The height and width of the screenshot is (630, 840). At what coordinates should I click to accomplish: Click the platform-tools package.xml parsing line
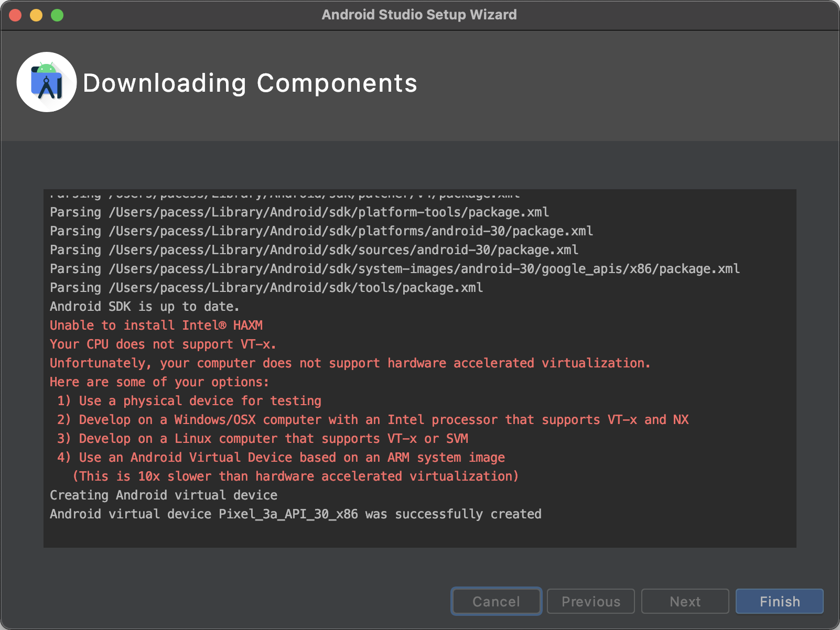click(x=299, y=212)
